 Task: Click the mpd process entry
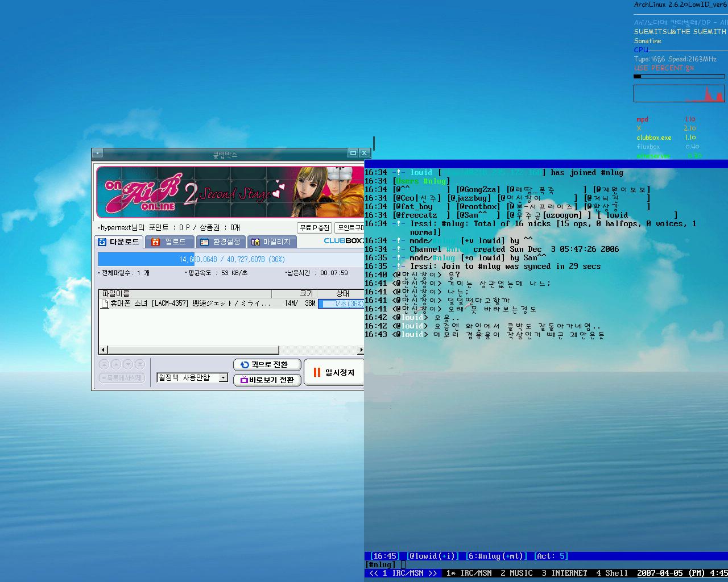pos(642,119)
